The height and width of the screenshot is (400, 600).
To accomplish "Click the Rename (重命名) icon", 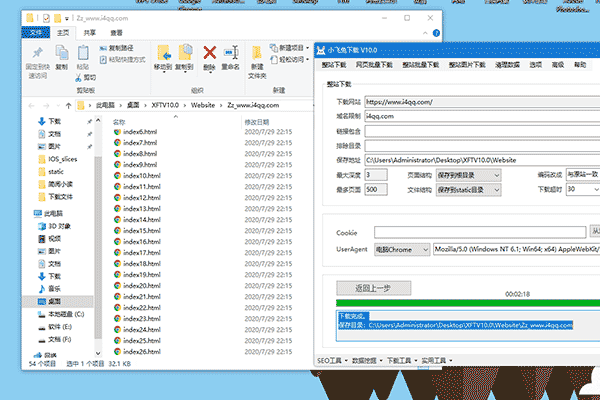I will [x=231, y=52].
